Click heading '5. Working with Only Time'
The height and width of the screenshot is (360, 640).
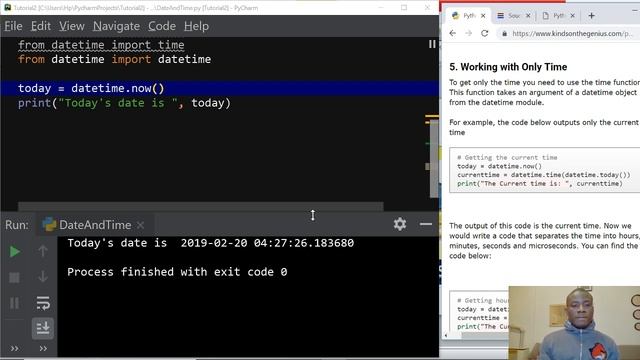point(508,67)
